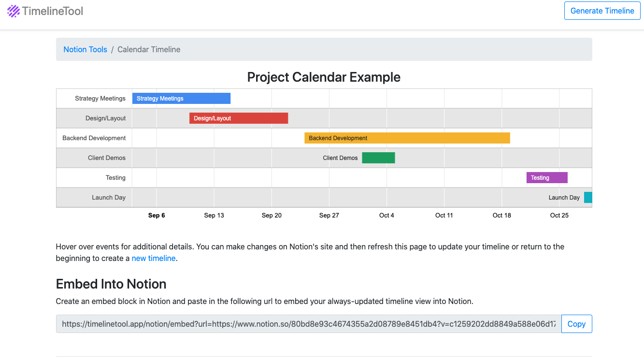The height and width of the screenshot is (362, 644).
Task: Click the Project Calendar Example title
Action: point(324,77)
